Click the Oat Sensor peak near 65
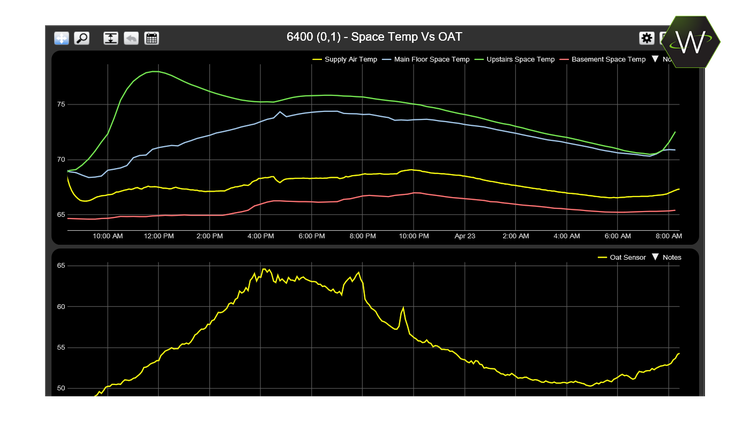750x422 pixels. click(x=265, y=269)
